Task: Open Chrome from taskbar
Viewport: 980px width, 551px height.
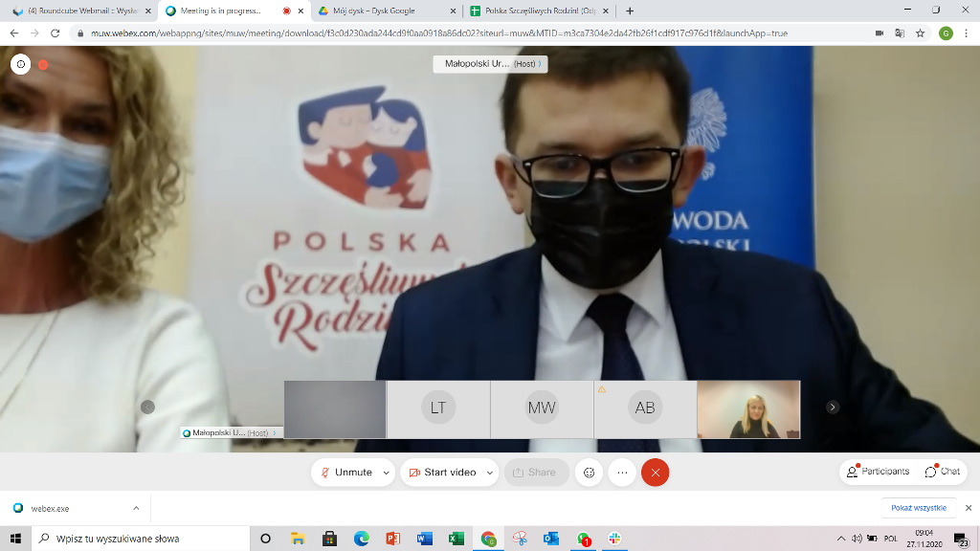Action: click(488, 539)
